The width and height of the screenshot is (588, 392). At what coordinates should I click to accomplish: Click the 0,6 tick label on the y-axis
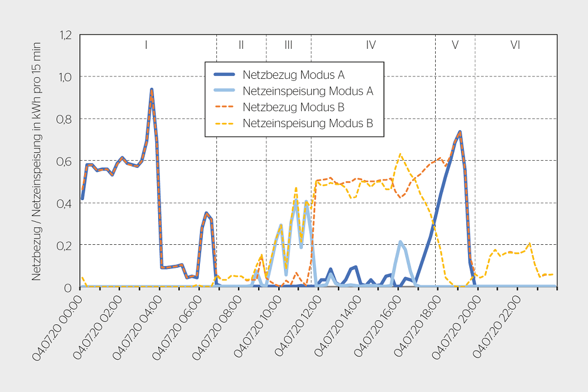65,161
